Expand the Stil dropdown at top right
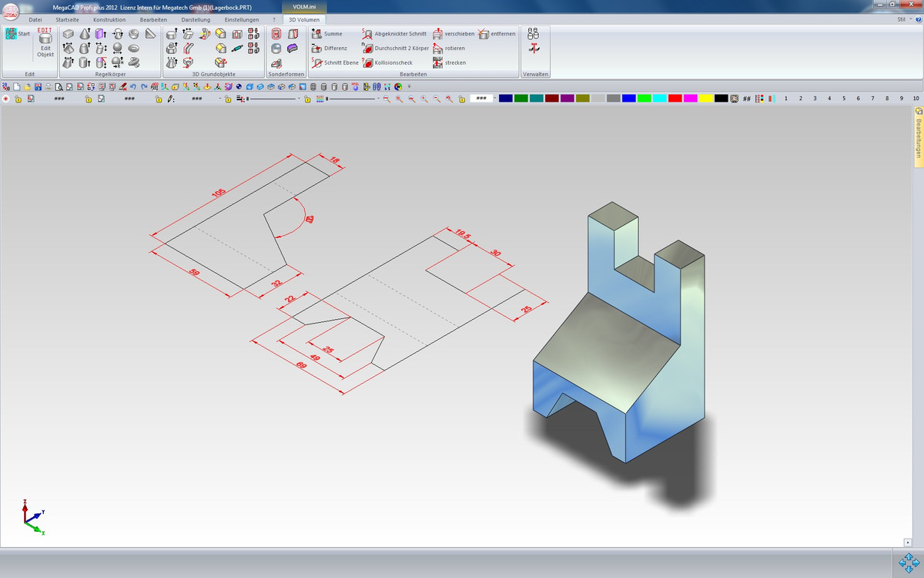 [903, 19]
